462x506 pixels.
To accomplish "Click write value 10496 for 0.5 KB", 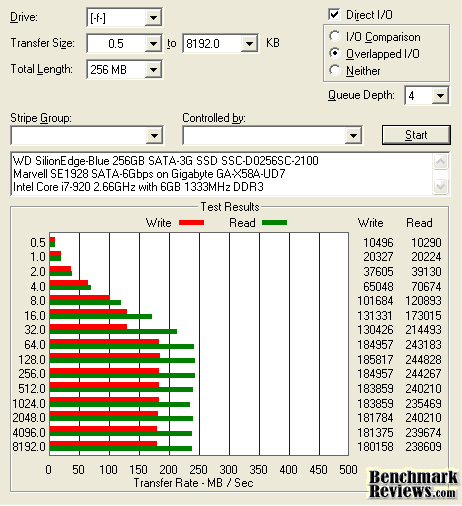I will (378, 243).
